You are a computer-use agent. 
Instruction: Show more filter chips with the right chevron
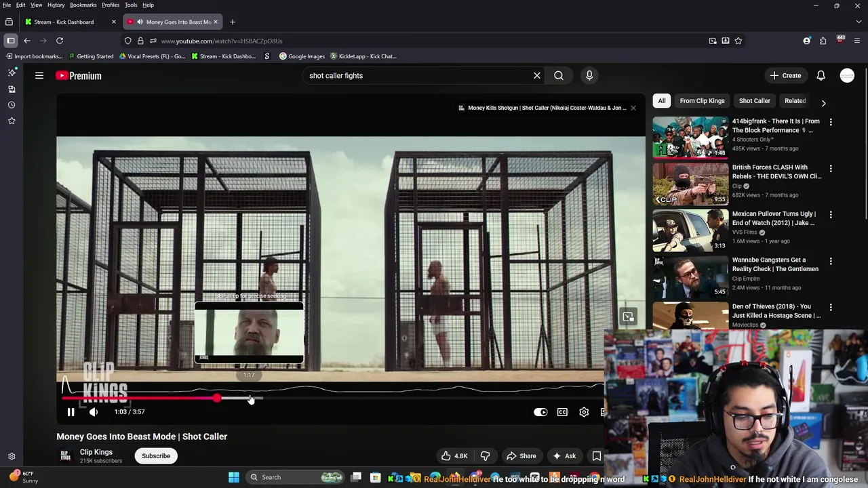click(823, 103)
